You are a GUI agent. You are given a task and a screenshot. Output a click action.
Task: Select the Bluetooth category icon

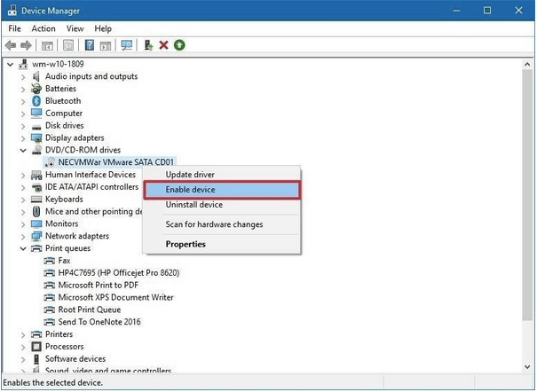point(36,101)
